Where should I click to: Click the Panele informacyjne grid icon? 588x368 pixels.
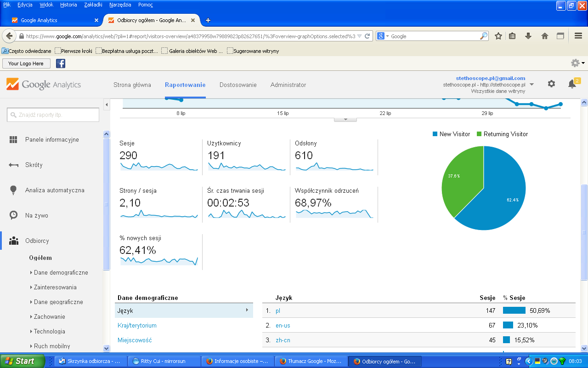pos(13,140)
